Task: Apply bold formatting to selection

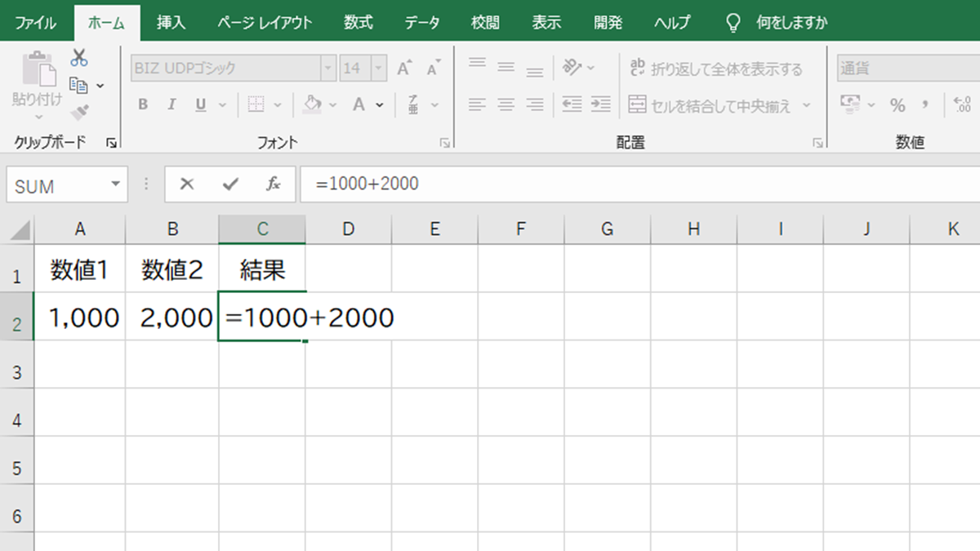Action: (142, 104)
